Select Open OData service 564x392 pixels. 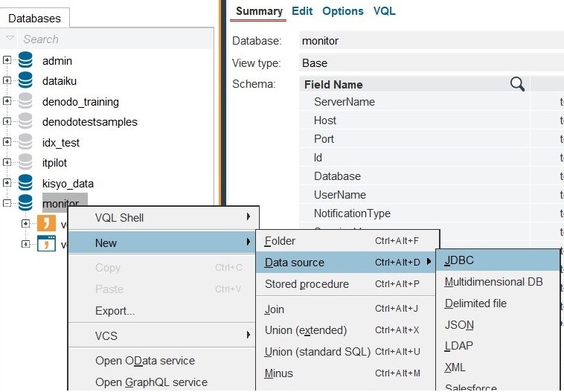[x=162, y=361]
